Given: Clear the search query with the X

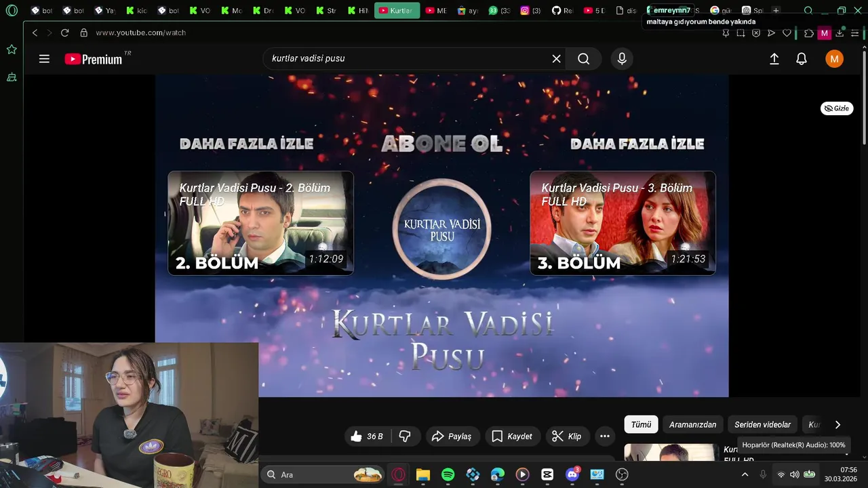Looking at the screenshot, I should pos(556,59).
